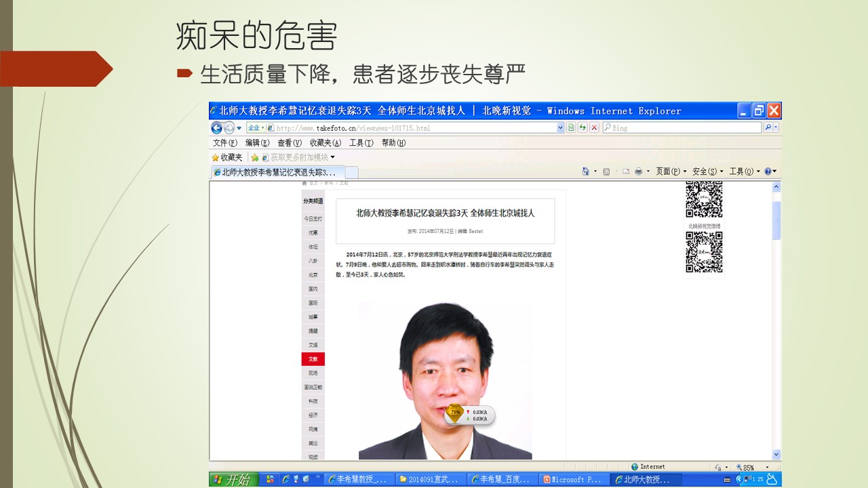Open the 85% zoom level dropdown

(x=767, y=467)
